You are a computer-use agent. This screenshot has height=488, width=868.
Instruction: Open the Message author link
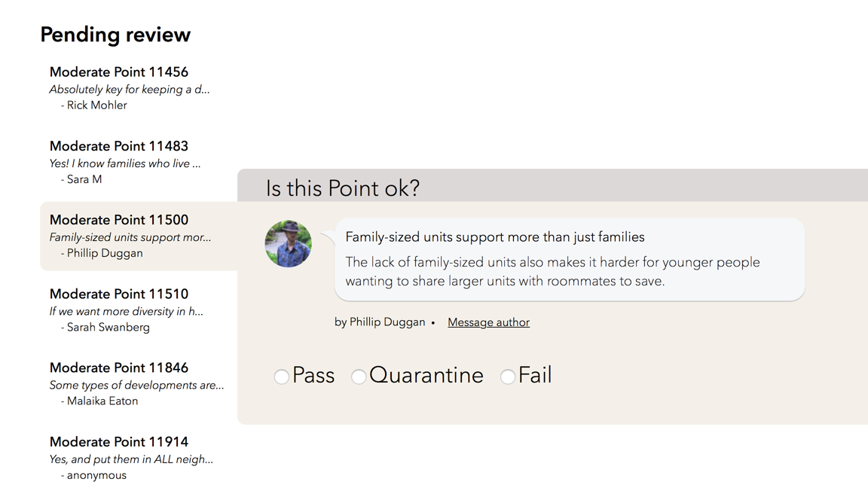[488, 322]
